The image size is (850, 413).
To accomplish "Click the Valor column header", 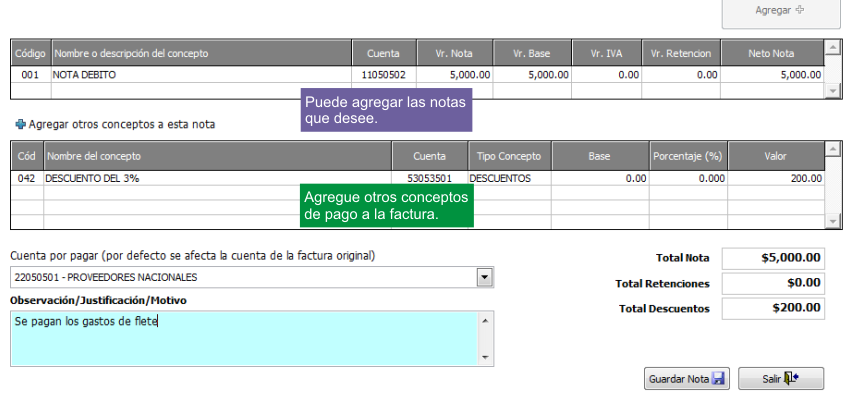I will click(776, 156).
